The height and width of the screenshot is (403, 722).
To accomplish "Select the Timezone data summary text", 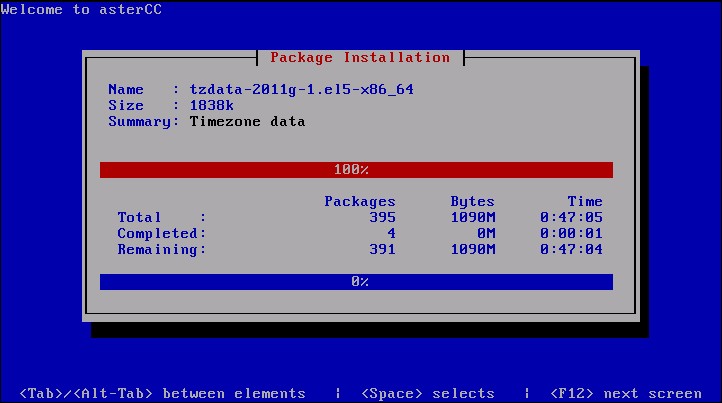I will pyautogui.click(x=247, y=121).
